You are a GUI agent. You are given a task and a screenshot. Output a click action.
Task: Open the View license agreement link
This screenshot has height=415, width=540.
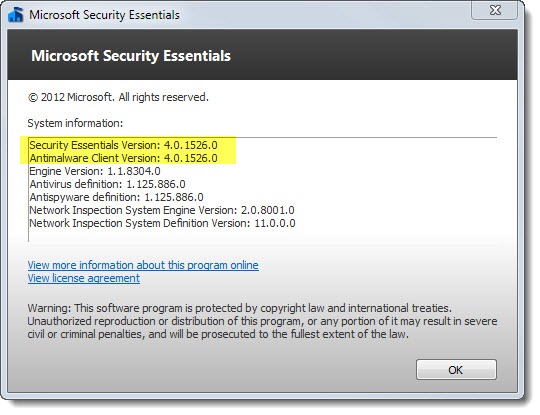[x=84, y=278]
